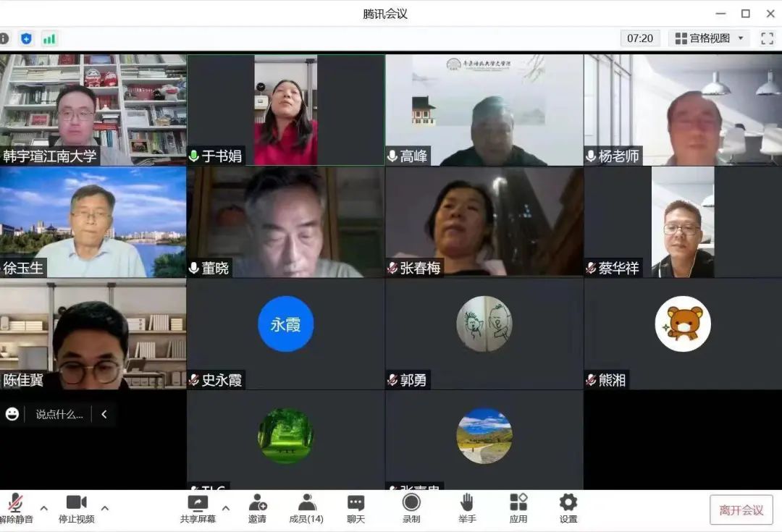
Task: Click Leave Meeting (离开会议) button
Action: pos(741,510)
